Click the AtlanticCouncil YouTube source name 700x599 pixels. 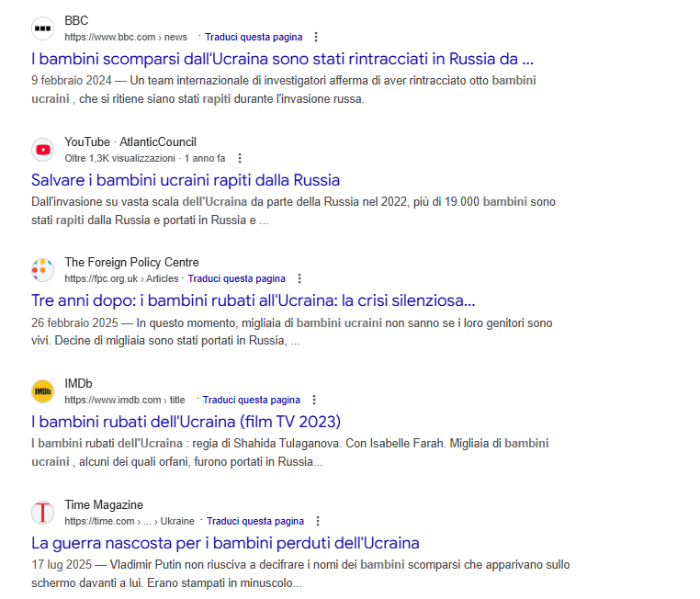(158, 142)
